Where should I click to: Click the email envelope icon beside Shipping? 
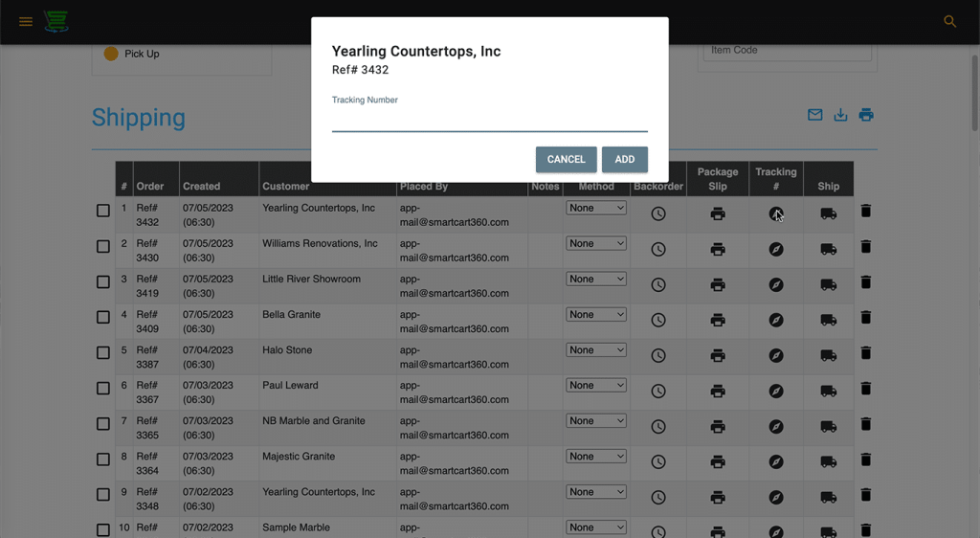coord(814,115)
